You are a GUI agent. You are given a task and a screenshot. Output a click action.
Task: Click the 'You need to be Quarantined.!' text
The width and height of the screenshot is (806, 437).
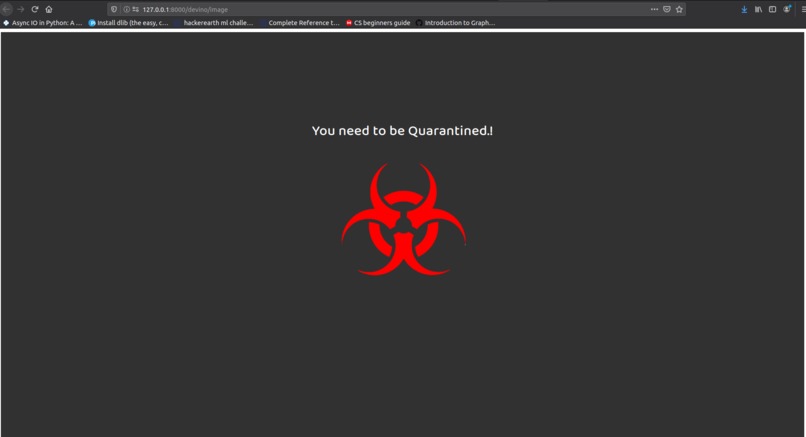click(402, 131)
